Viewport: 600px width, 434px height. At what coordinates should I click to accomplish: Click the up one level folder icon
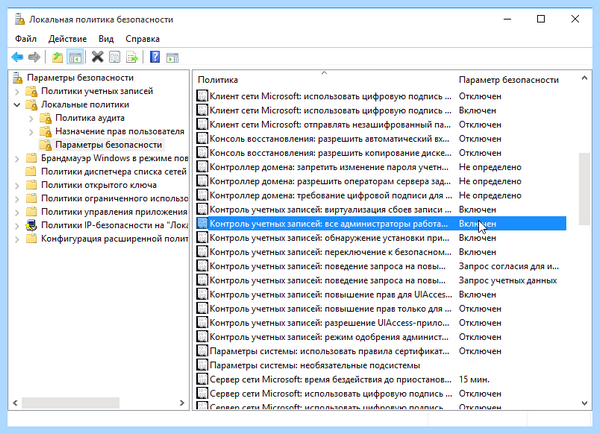[57, 57]
